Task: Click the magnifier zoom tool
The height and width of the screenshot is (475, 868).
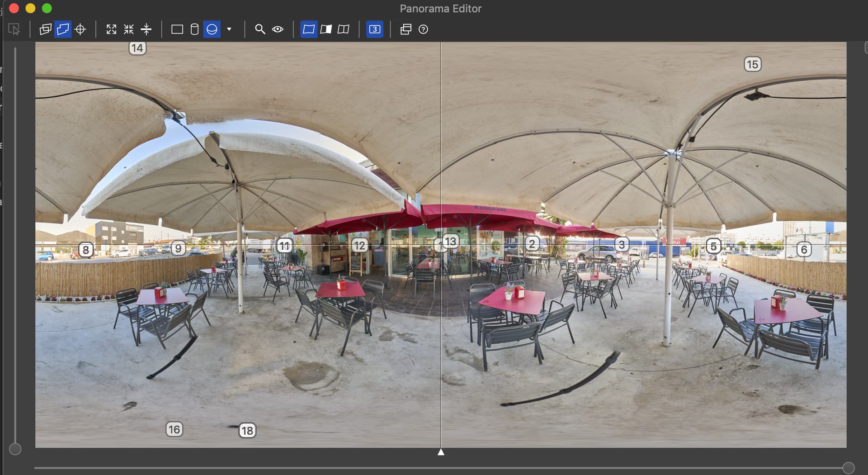Action: pyautogui.click(x=260, y=29)
